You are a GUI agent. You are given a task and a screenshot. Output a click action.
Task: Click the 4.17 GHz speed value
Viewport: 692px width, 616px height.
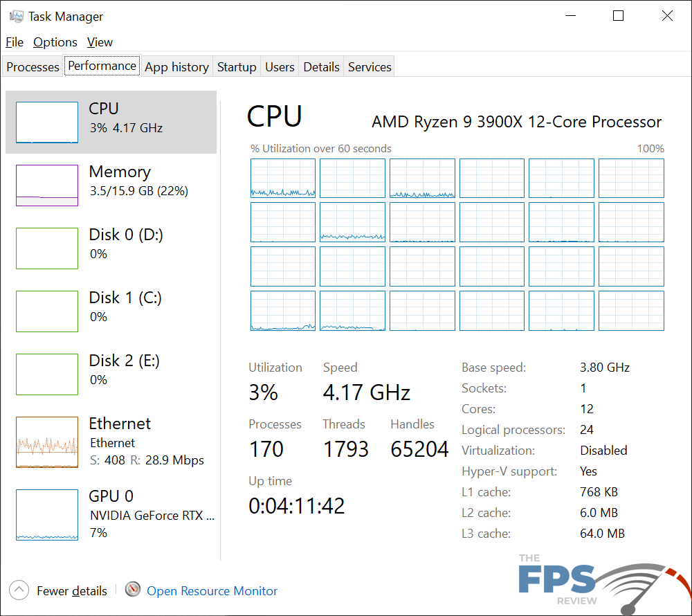pyautogui.click(x=367, y=392)
